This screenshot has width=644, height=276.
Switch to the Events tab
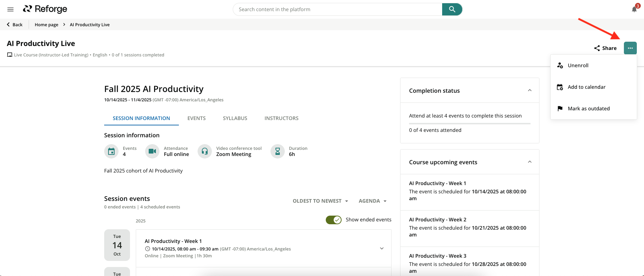(x=196, y=118)
